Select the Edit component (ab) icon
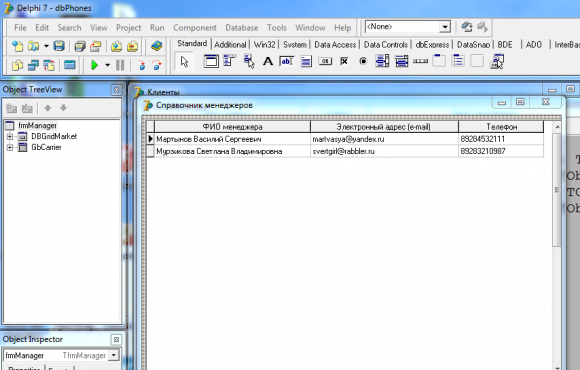580x370 pixels. [x=287, y=61]
